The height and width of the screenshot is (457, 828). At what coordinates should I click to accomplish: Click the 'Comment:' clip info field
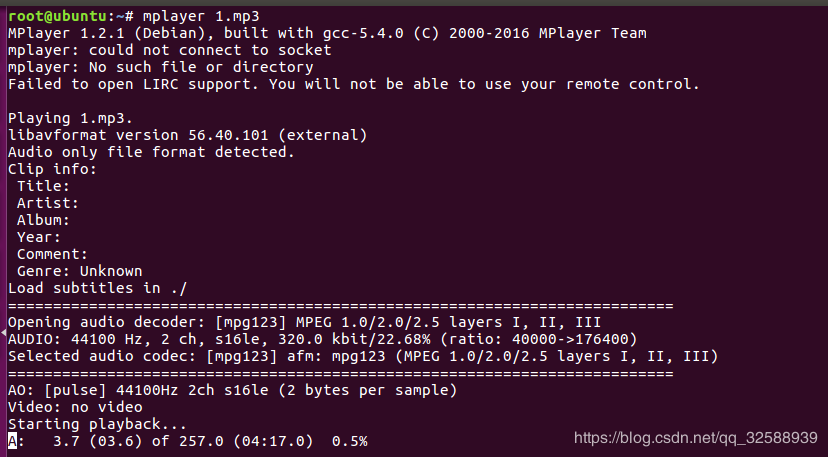[52, 254]
